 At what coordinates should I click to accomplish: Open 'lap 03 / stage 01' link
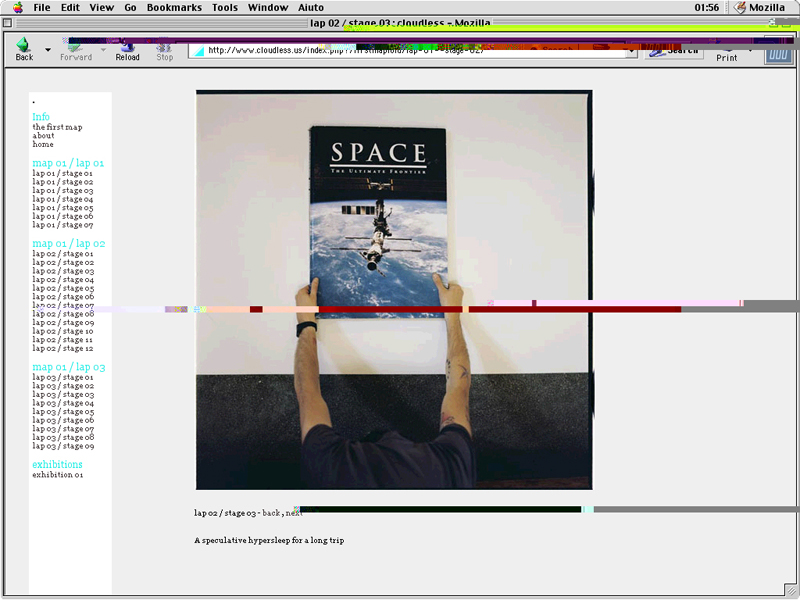[63, 378]
